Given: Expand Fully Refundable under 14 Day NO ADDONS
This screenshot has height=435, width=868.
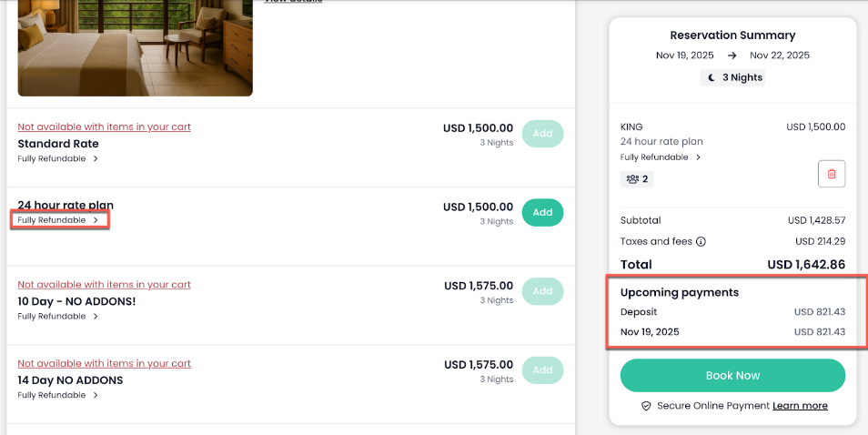Looking at the screenshot, I should coord(58,396).
